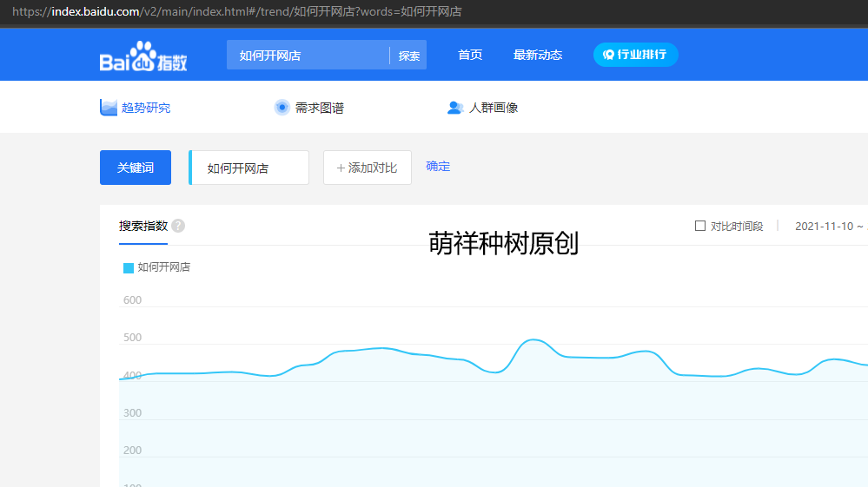The height and width of the screenshot is (487, 868).
Task: Click the 确定 link
Action: click(438, 167)
